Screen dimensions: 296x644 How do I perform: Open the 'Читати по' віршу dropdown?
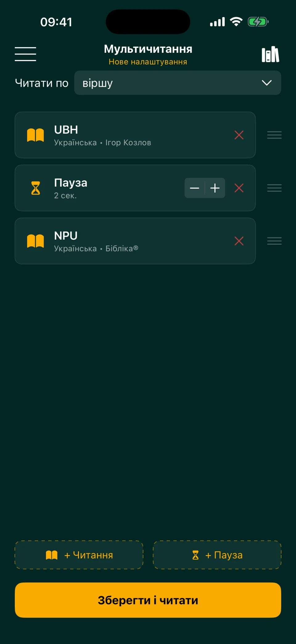point(178,83)
